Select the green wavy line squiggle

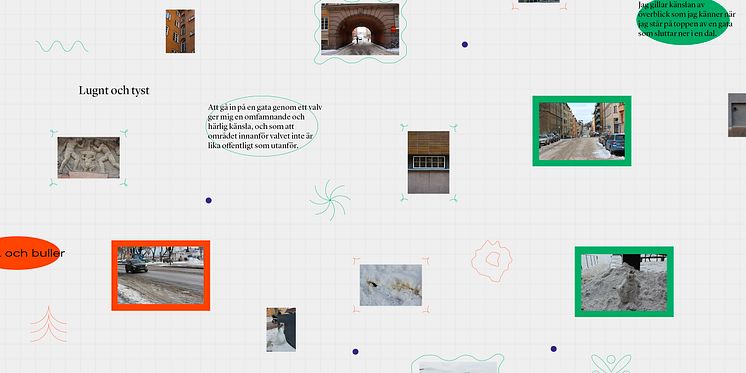62,46
